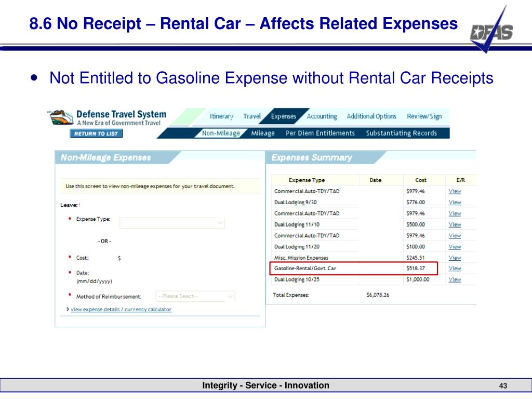The height and width of the screenshot is (399, 532).
Task: Select the Expenses tab
Action: [284, 116]
